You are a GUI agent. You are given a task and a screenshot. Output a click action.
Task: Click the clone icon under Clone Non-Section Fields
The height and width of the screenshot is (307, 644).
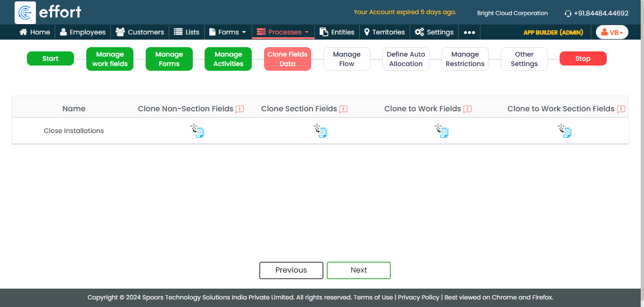(x=198, y=131)
